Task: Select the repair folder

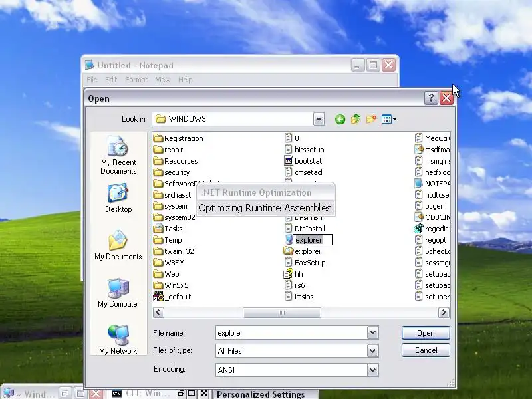Action: point(168,150)
